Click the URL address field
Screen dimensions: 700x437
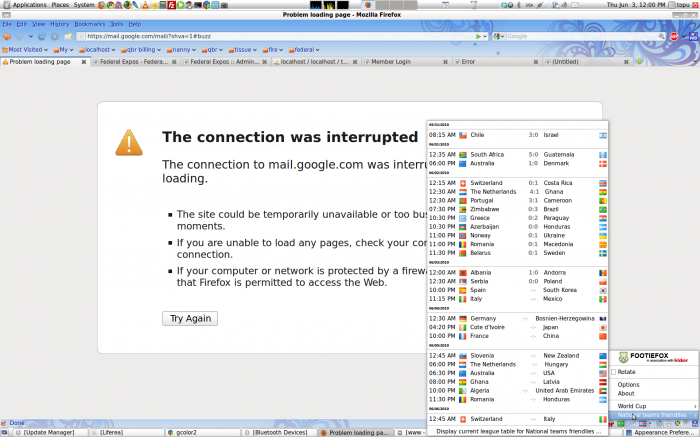pyautogui.click(x=281, y=37)
